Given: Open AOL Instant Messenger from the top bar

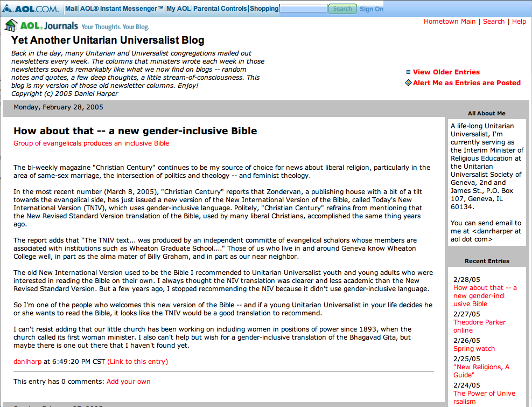Looking at the screenshot, I should pyautogui.click(x=122, y=9).
